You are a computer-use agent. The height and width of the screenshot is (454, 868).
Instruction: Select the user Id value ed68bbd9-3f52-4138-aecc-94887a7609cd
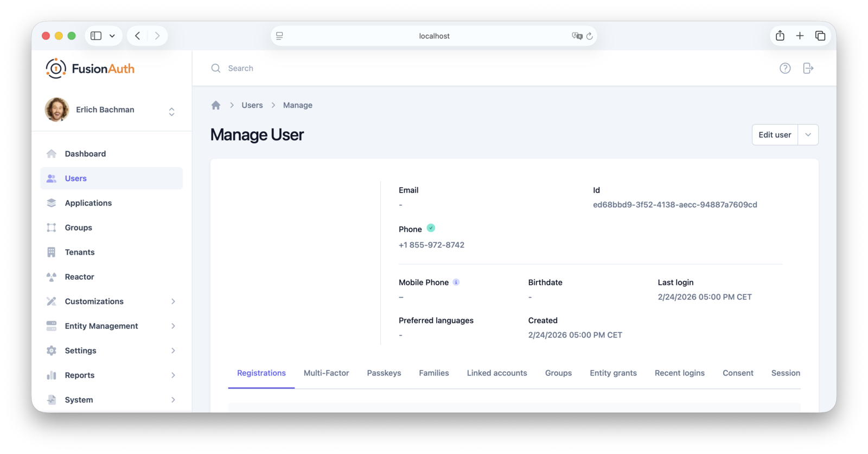tap(675, 204)
